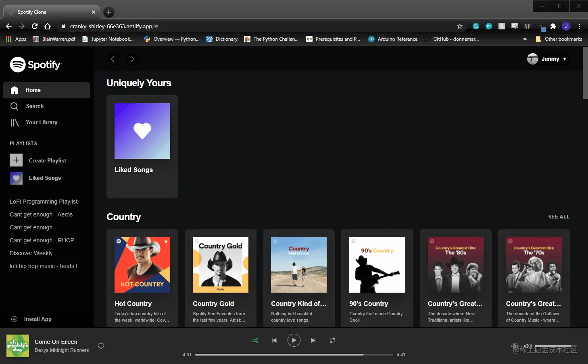
Task: Click the plus icon to create a playlist
Action: click(16, 160)
